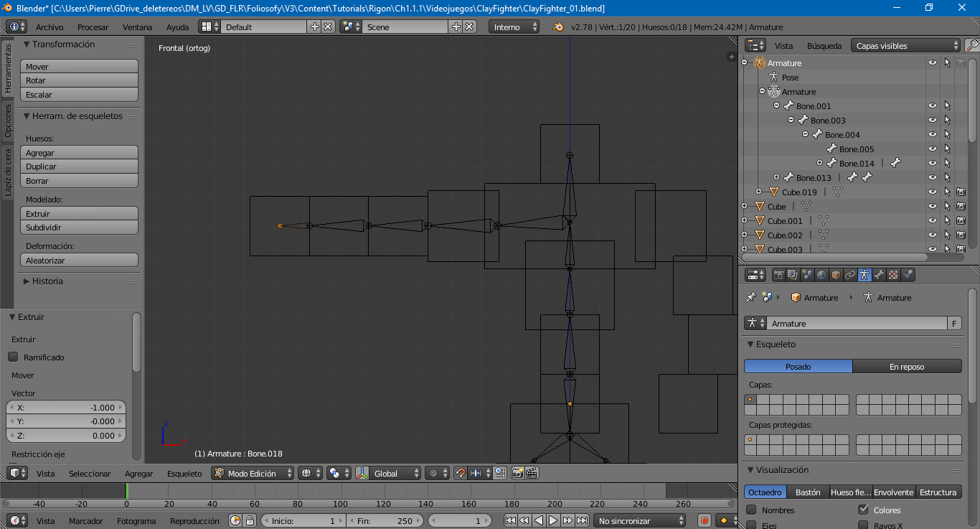
Task: Click the timeline lock time to editors icon
Action: 250,520
